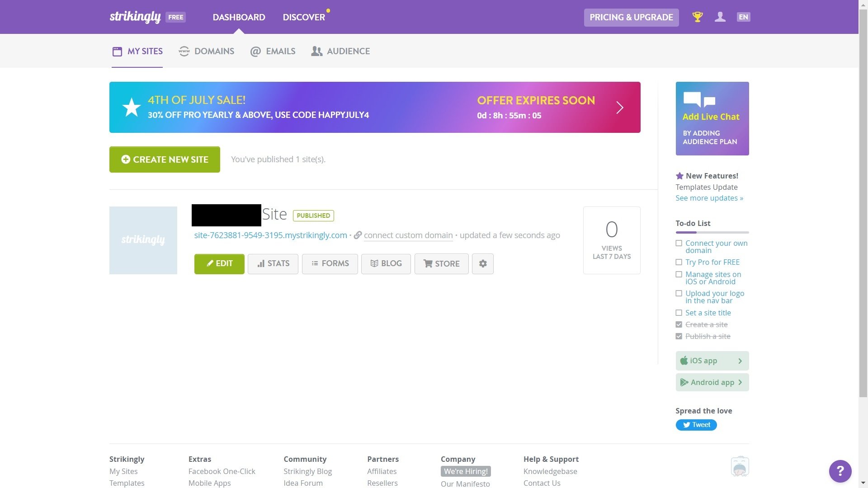Viewport: 868px width, 488px height.
Task: Click See more updates link
Action: [x=709, y=198]
